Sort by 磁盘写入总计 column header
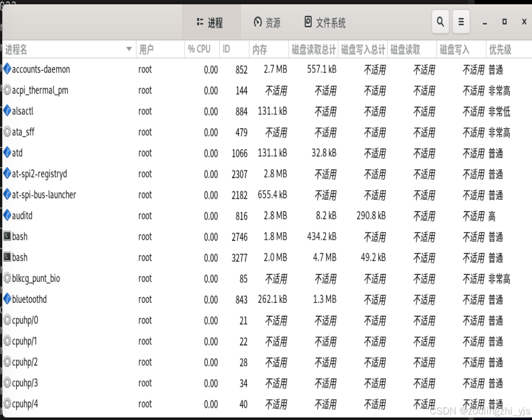The height and width of the screenshot is (420, 532). coord(363,50)
